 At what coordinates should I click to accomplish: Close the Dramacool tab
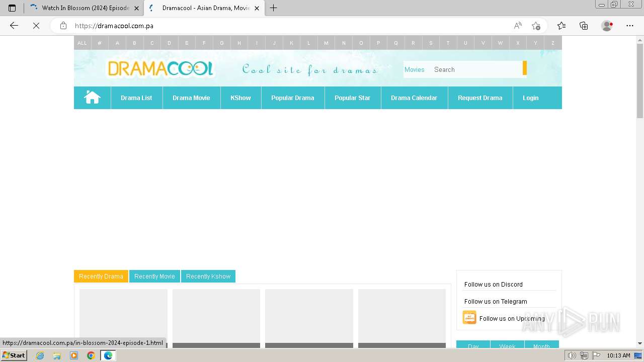tap(257, 8)
